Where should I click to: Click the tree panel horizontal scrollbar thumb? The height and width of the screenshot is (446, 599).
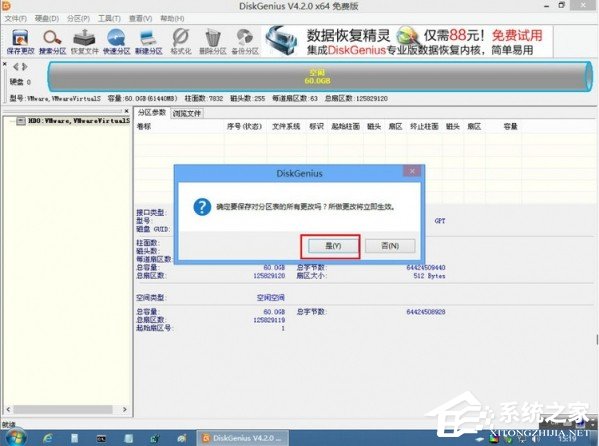pyautogui.click(x=63, y=409)
